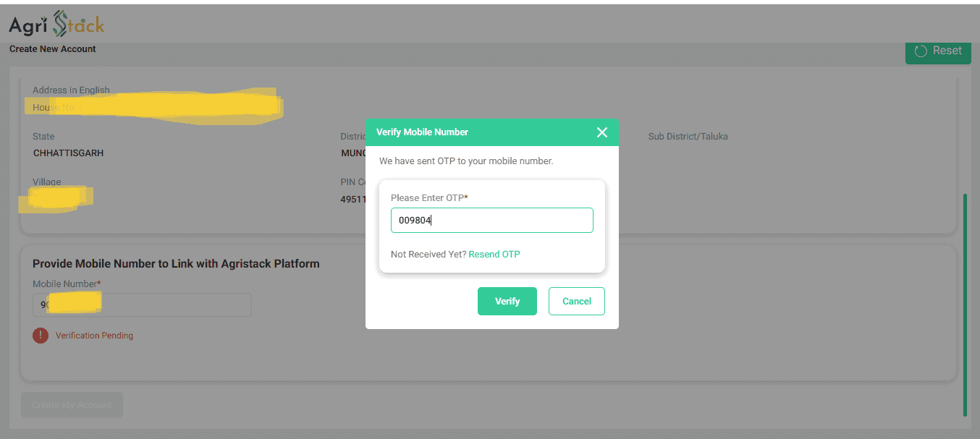The height and width of the screenshot is (439, 980).
Task: Click the 'We have sent OTP' message
Action: point(466,161)
